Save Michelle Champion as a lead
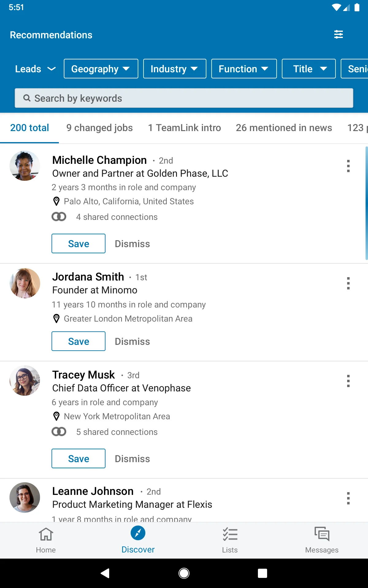The width and height of the screenshot is (368, 588). pyautogui.click(x=79, y=244)
